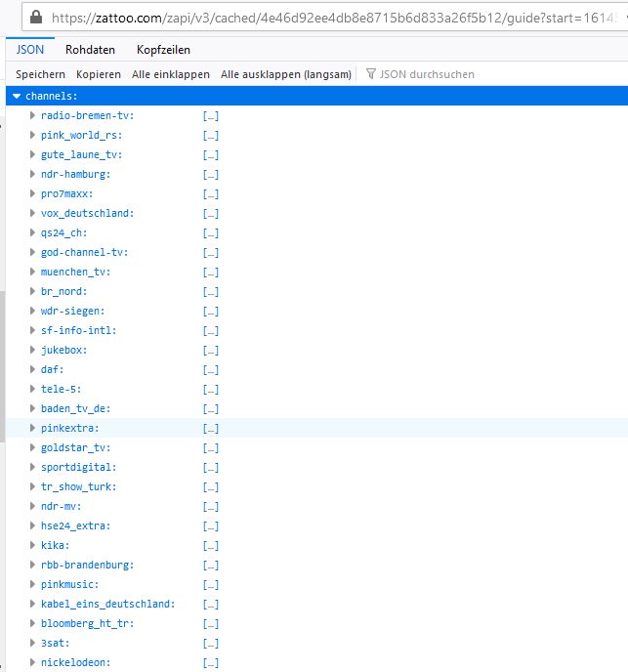
Task: Expand the pink_world_rs node
Action: (x=32, y=135)
